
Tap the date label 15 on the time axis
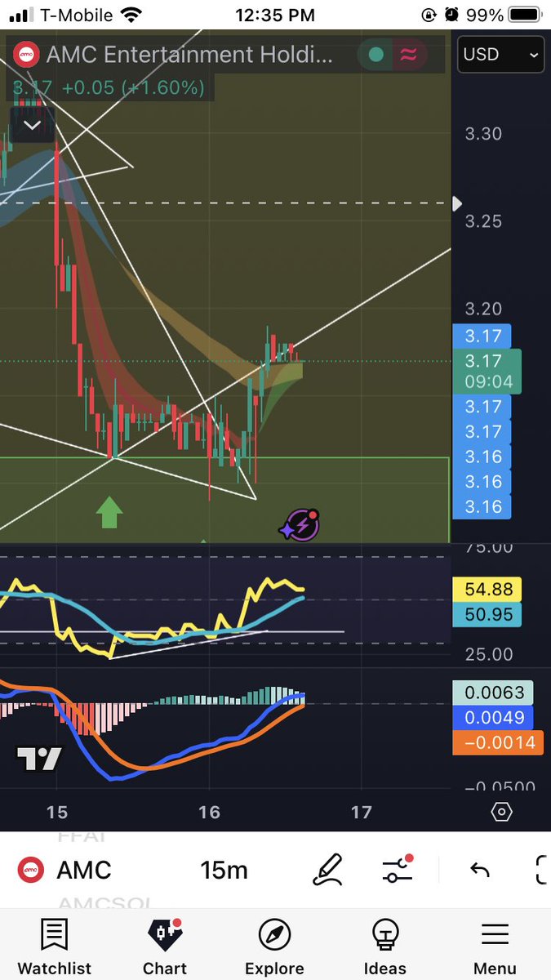pos(56,812)
